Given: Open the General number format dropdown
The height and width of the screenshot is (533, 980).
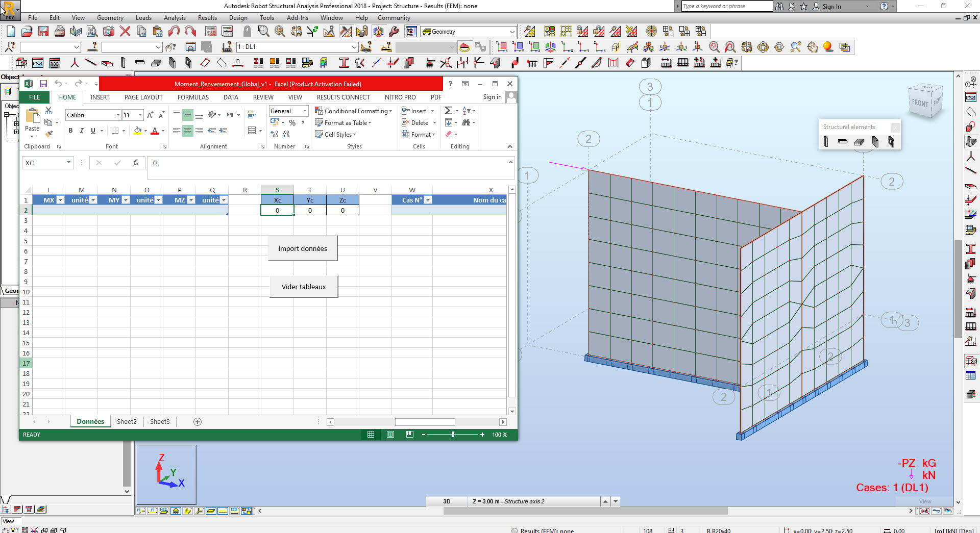Looking at the screenshot, I should tap(305, 111).
